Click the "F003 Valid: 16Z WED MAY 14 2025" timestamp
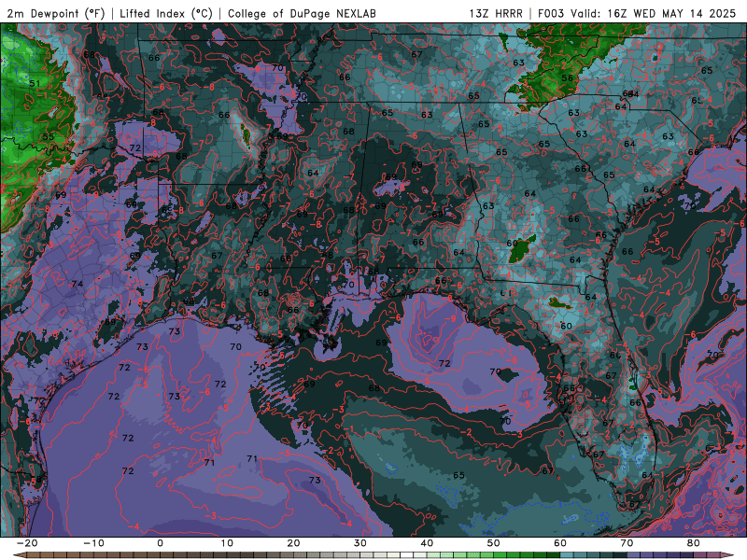The width and height of the screenshot is (747, 560). coord(637,13)
